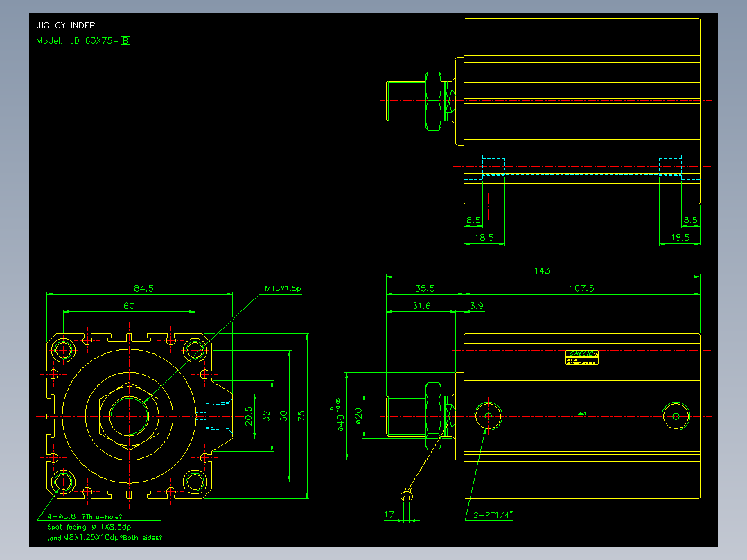Click the 107.5 body length dimension
Screen dimensions: 747x560
coord(581,288)
